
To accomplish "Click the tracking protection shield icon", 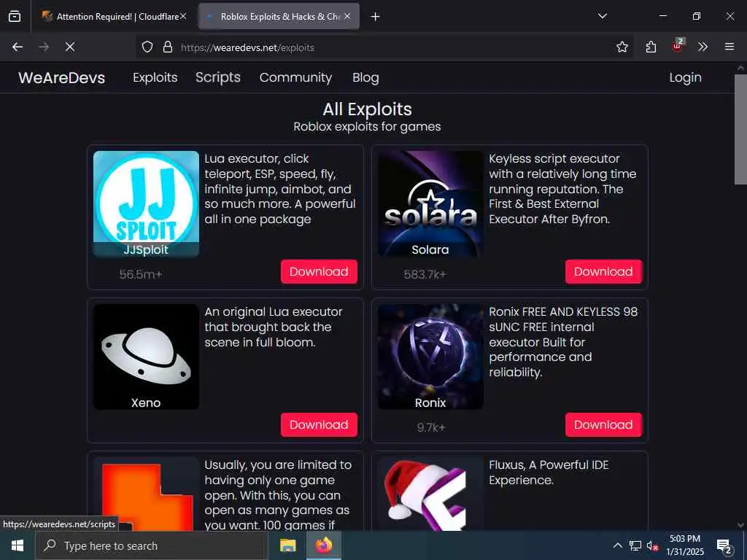I will 147,47.
